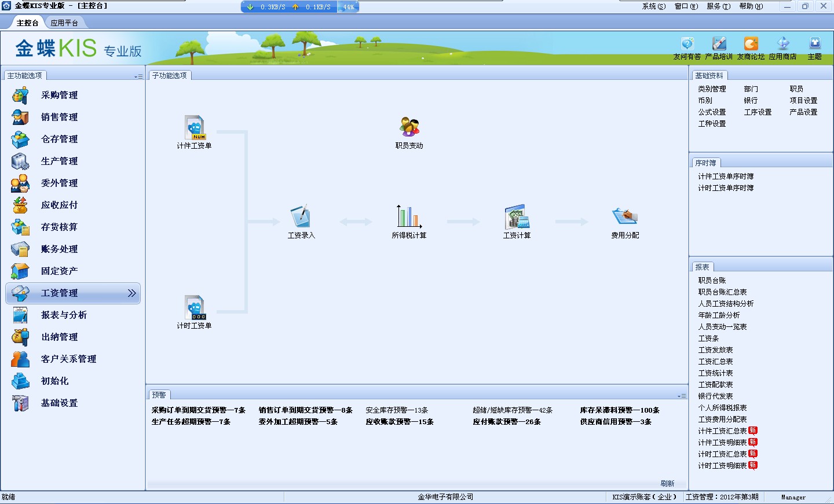Click 供应商信用预警—3条 alert
Viewport: 834px width, 504px height.
(x=616, y=422)
